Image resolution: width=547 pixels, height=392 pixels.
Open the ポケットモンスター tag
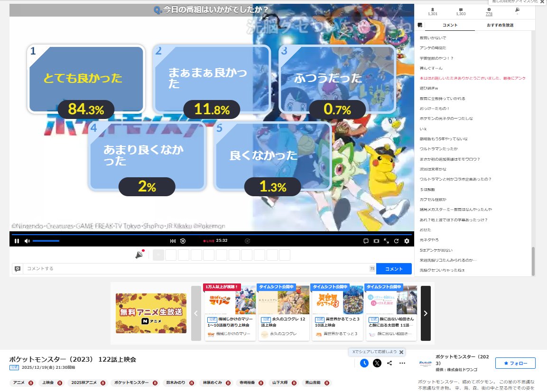tap(131, 383)
